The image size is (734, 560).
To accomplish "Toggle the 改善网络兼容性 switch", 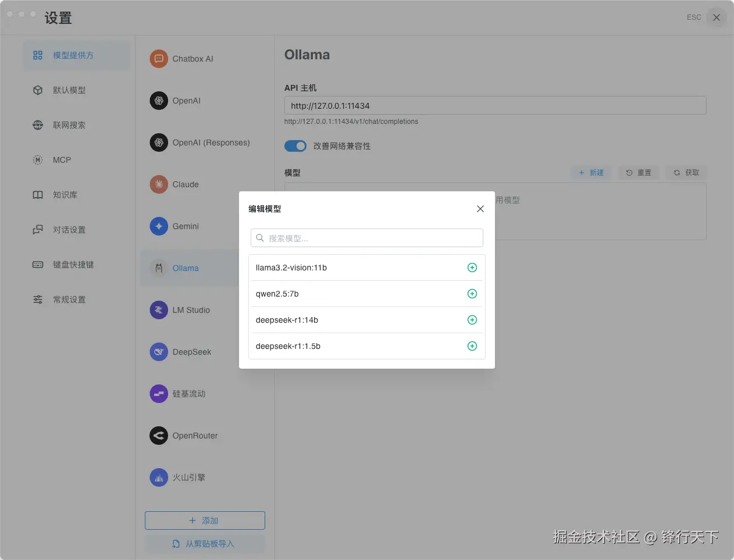I will [x=295, y=146].
